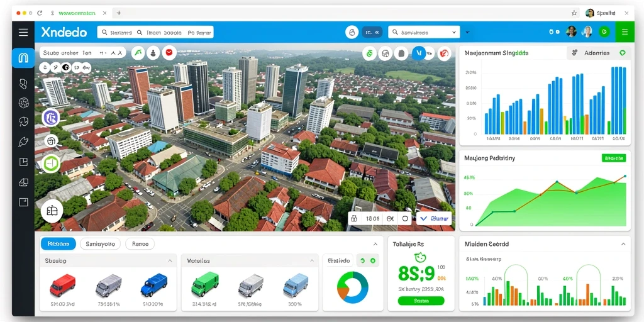The width and height of the screenshot is (644, 322).
Task: Open the Samalreots dropdown in the header
Action: pyautogui.click(x=423, y=32)
